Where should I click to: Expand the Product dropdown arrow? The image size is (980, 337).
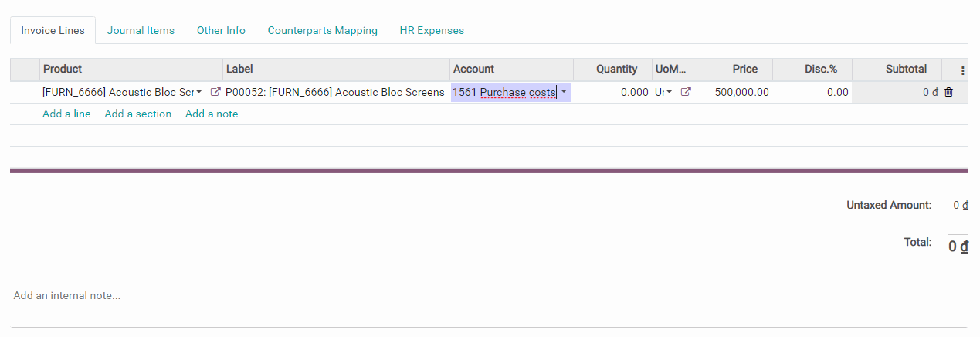click(199, 92)
